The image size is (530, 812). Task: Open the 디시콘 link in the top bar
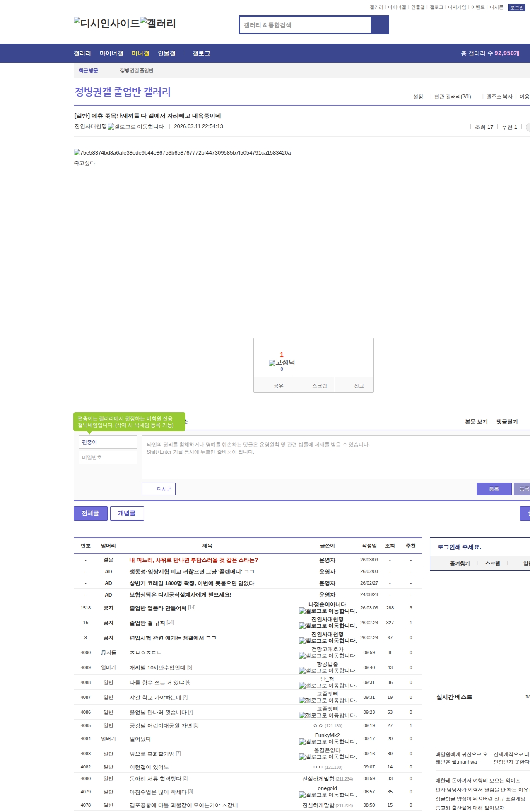[x=496, y=7]
